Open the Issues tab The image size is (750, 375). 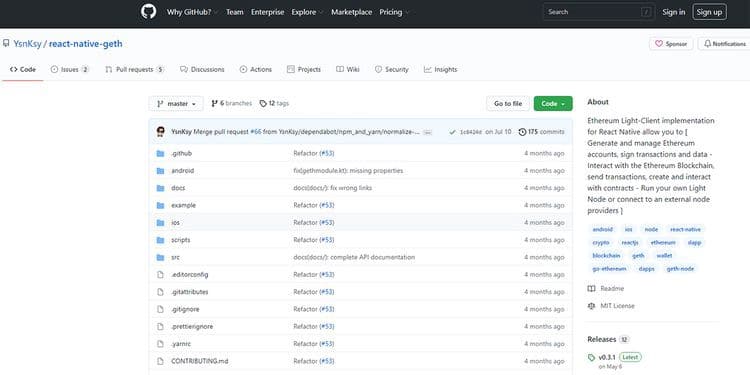[70, 69]
